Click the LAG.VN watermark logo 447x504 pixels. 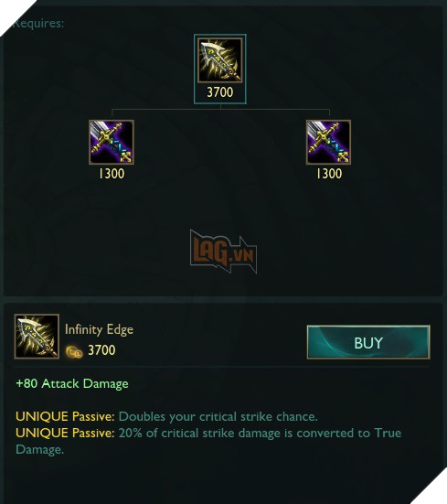[223, 251]
